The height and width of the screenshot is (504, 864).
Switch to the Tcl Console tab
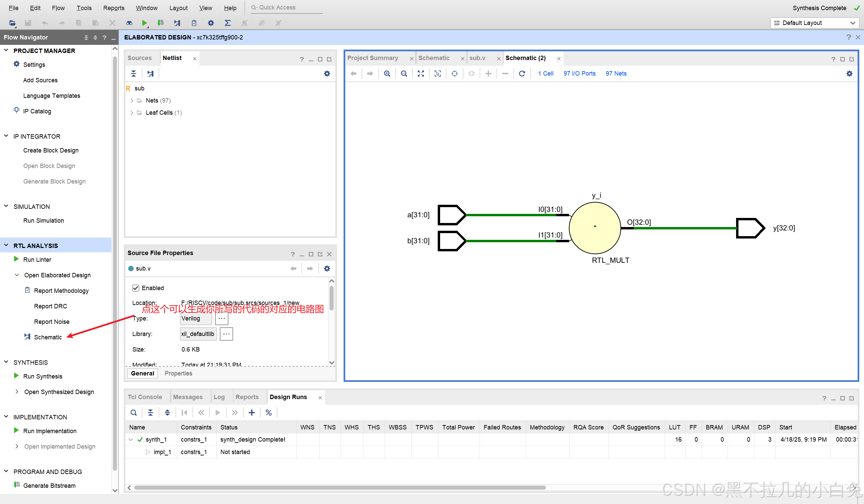pyautogui.click(x=145, y=397)
